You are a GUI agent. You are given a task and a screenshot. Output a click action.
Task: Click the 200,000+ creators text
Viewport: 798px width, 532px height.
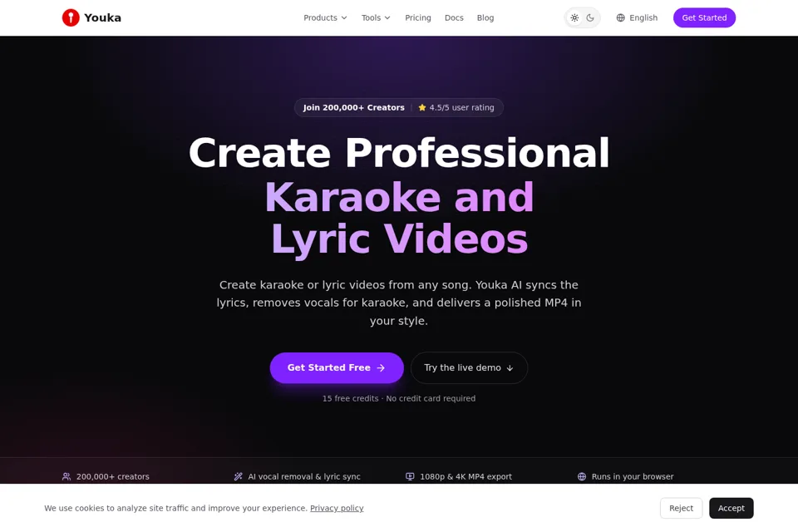point(112,476)
